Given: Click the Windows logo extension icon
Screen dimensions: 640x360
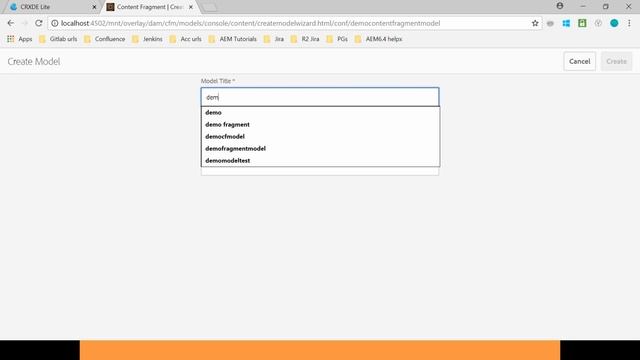Looking at the screenshot, I should click(566, 23).
